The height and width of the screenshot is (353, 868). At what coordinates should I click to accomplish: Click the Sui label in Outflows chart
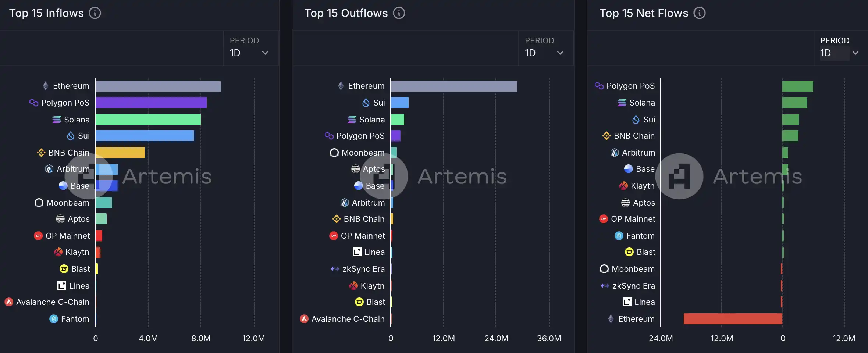coord(379,103)
